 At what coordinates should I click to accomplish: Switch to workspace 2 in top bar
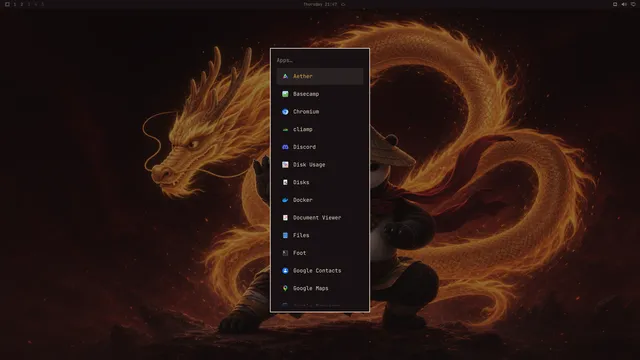click(x=22, y=4)
